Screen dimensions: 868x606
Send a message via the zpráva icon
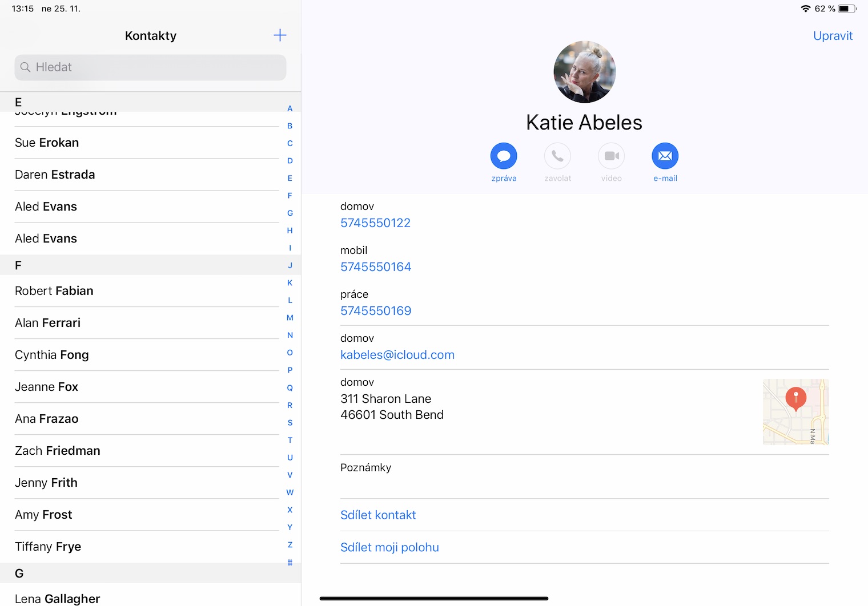coord(503,155)
